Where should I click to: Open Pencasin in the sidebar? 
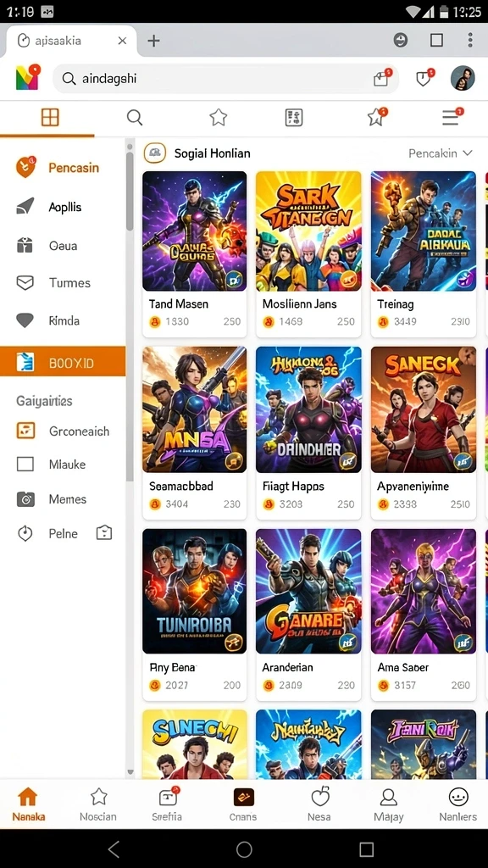point(63,167)
